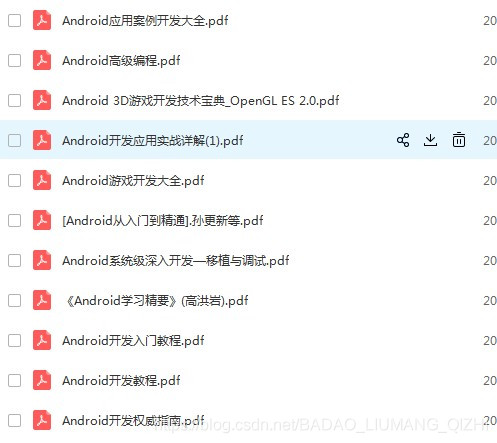Viewport: 497px width, 443px height.
Task: Delete Android开发应用实战详解(1).pdf with trash icon
Action: 459,140
